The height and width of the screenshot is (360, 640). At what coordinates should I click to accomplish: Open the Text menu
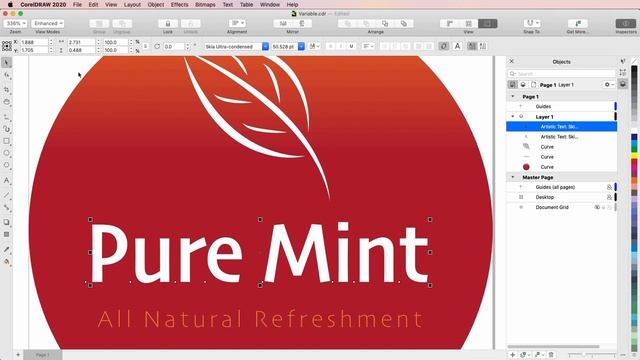tap(228, 4)
